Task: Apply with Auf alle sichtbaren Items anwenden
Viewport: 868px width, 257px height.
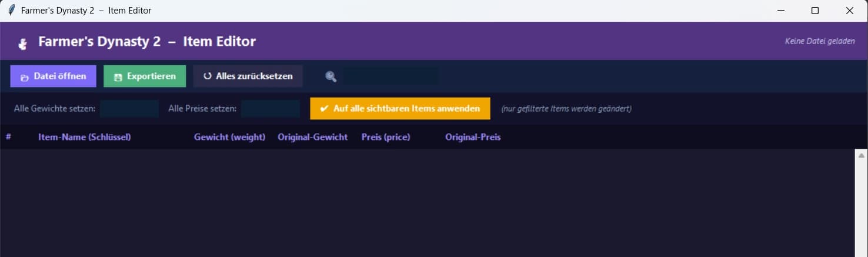Action: (x=400, y=109)
